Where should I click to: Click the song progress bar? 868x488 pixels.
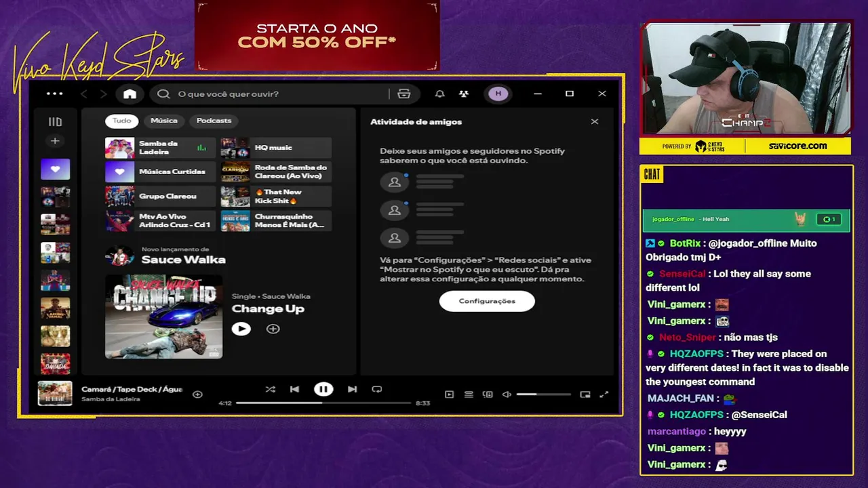point(323,403)
